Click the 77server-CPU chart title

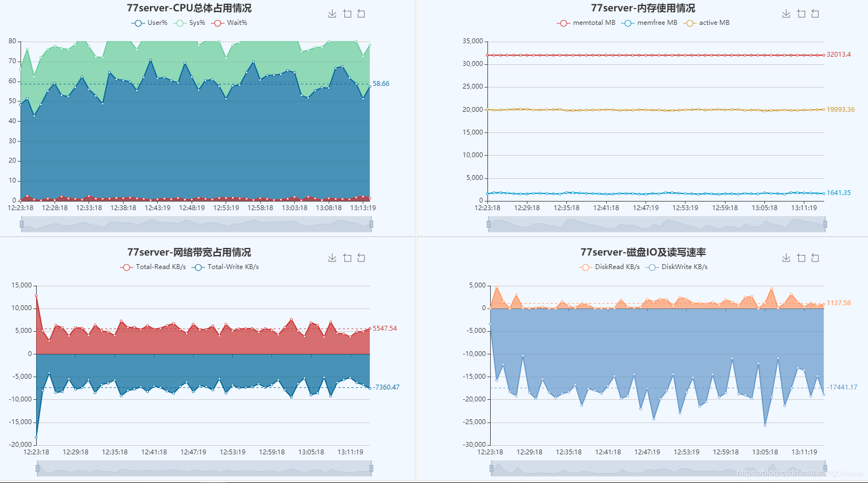coord(189,8)
